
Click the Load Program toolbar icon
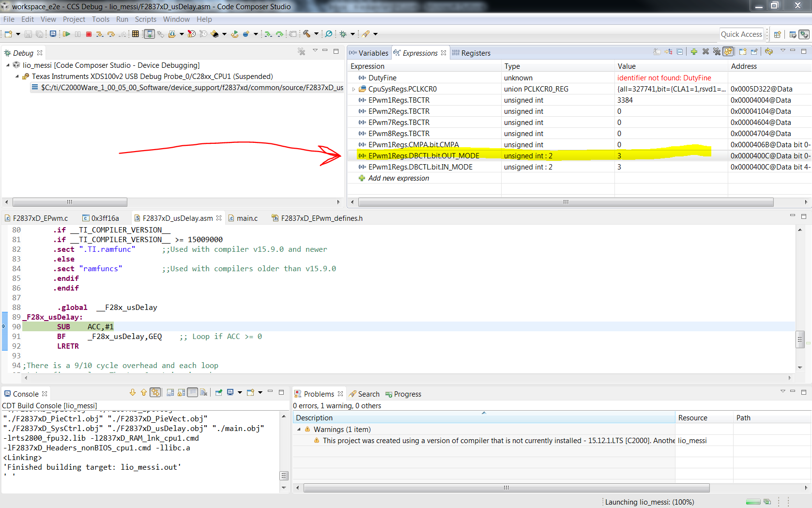172,34
